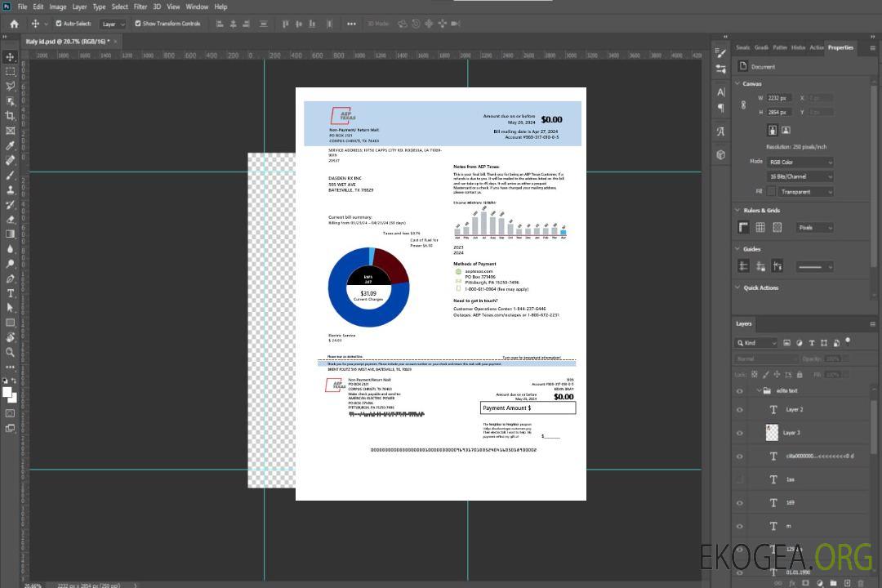Click the portrait orientation icon
Image resolution: width=882 pixels, height=588 pixels.
773,130
